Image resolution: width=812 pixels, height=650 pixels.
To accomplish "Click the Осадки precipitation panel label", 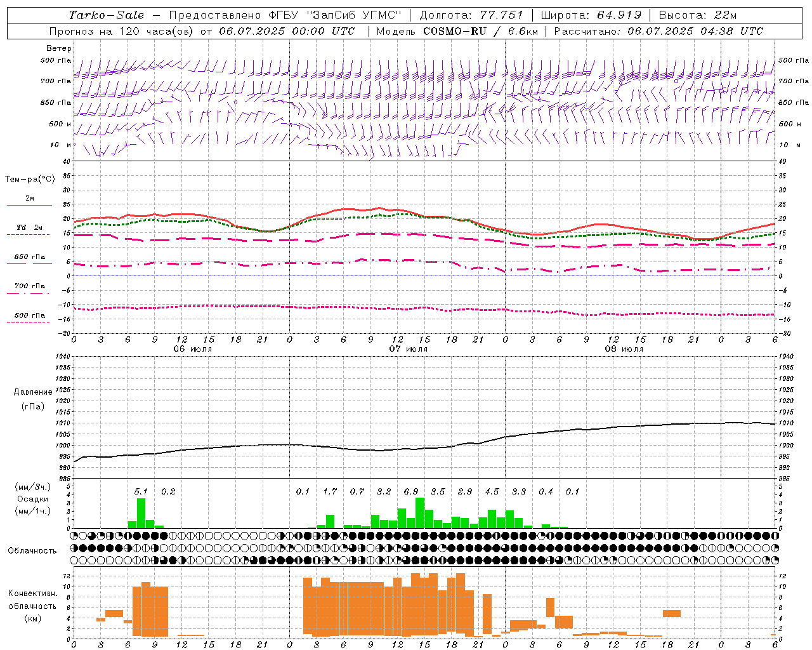I will 32,499.
